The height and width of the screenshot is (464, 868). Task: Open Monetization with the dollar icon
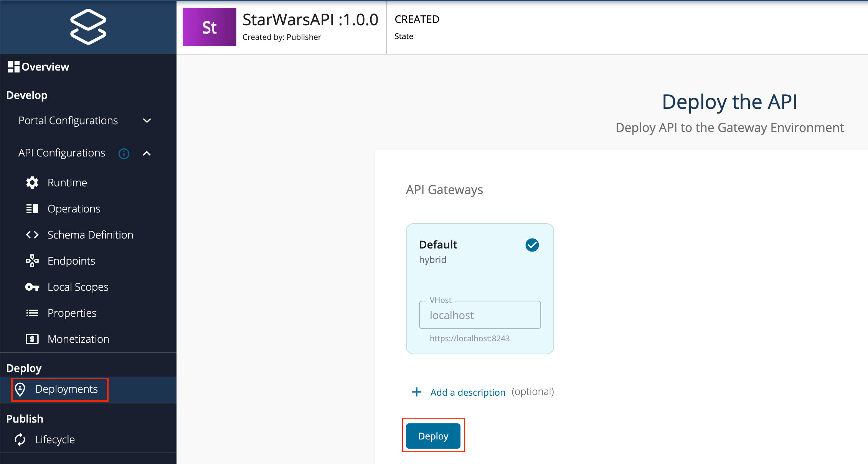click(x=32, y=339)
